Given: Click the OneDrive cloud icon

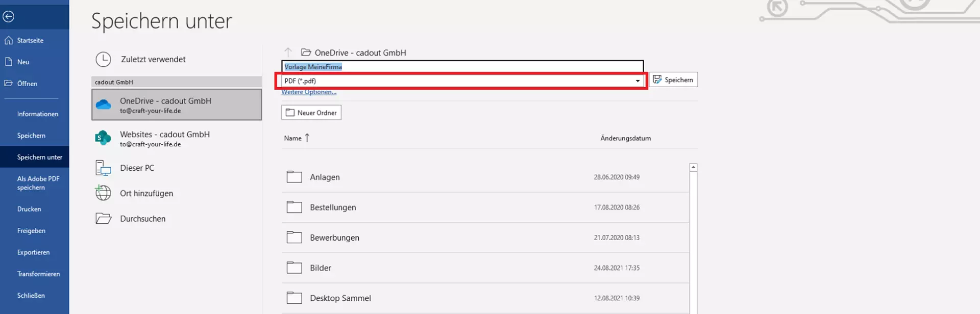Looking at the screenshot, I should tap(103, 105).
